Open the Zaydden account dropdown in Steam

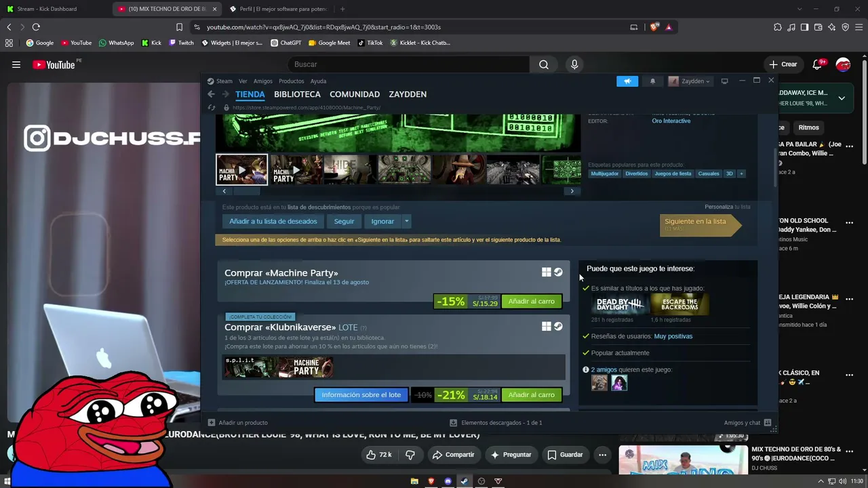[x=690, y=81]
